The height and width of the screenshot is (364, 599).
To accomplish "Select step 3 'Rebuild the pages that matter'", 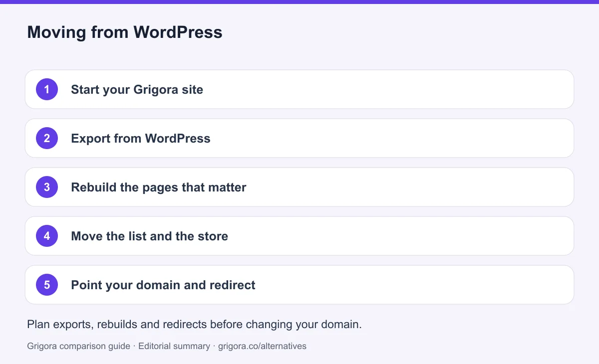I will point(299,187).
